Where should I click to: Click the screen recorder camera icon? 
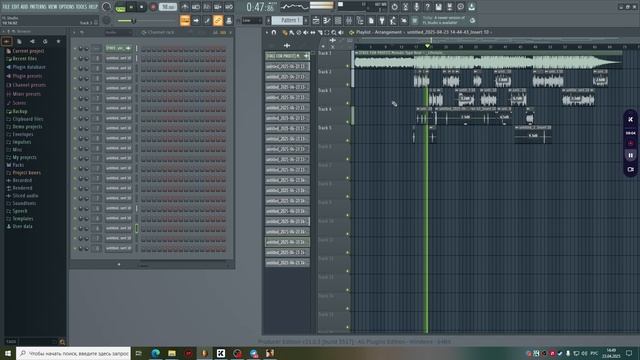pyautogui.click(x=631, y=169)
